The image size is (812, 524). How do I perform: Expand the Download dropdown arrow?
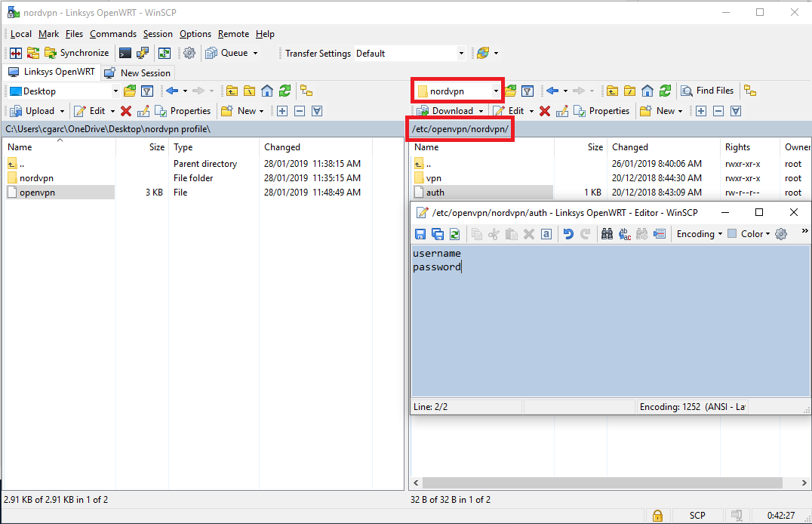pos(481,112)
